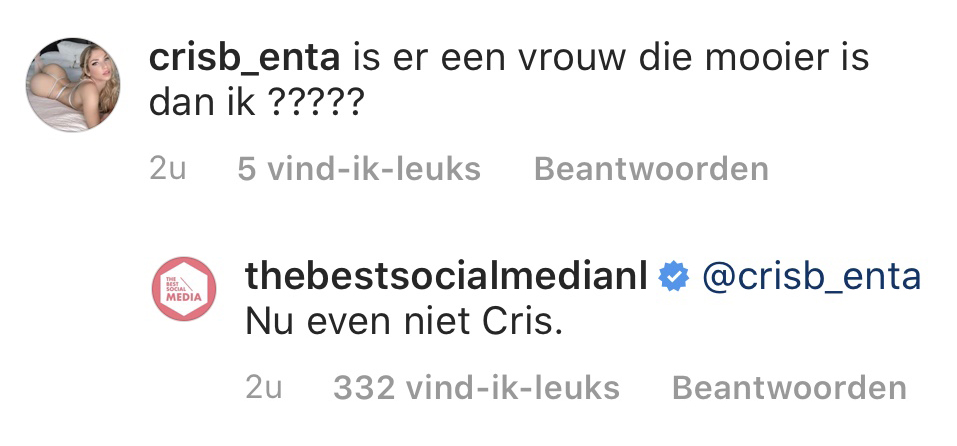Open thebestsocialmedianl username profile link
957x446 pixels.
[447, 277]
